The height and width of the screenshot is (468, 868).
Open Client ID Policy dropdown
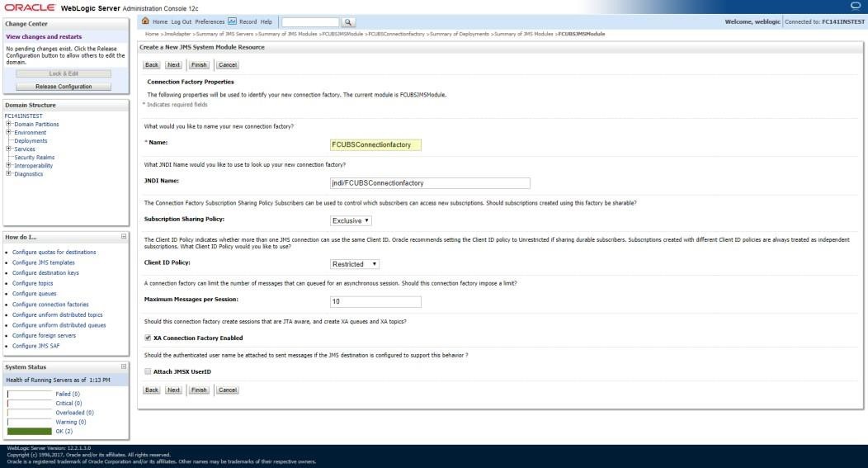pyautogui.click(x=355, y=264)
